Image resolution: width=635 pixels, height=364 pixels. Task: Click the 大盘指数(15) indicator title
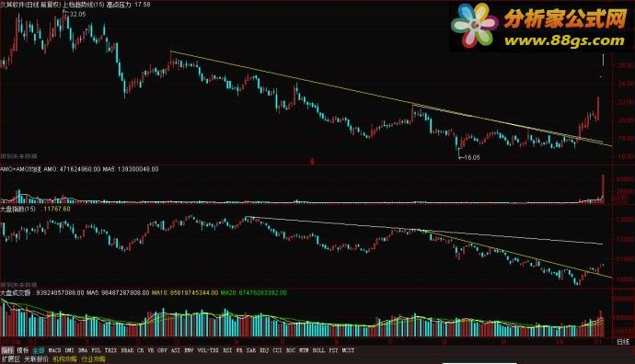18,209
